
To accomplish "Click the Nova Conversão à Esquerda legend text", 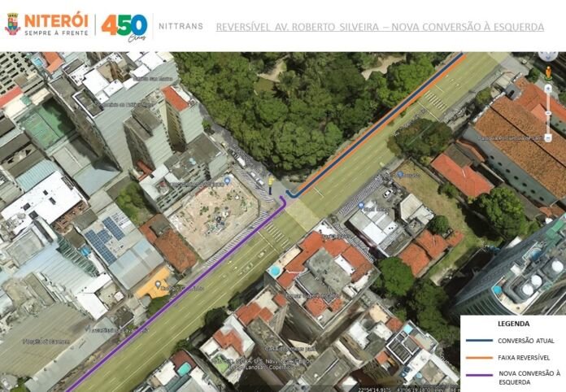I will [529, 376].
